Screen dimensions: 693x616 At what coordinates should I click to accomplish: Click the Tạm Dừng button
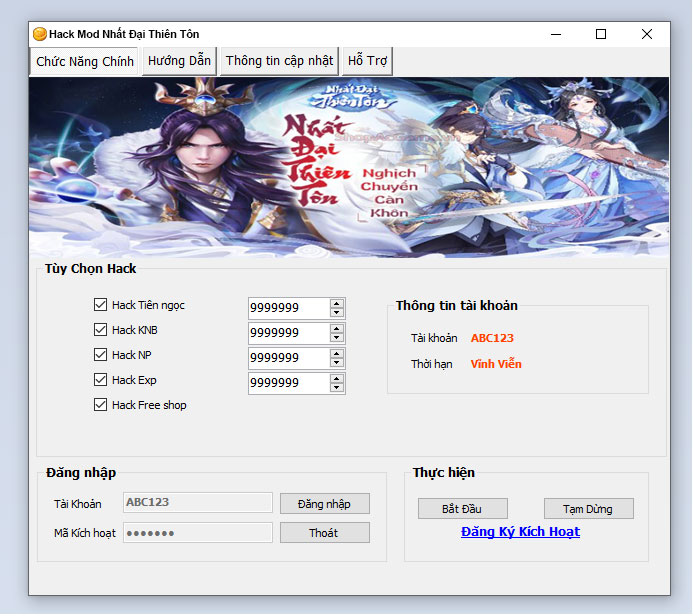click(x=588, y=509)
